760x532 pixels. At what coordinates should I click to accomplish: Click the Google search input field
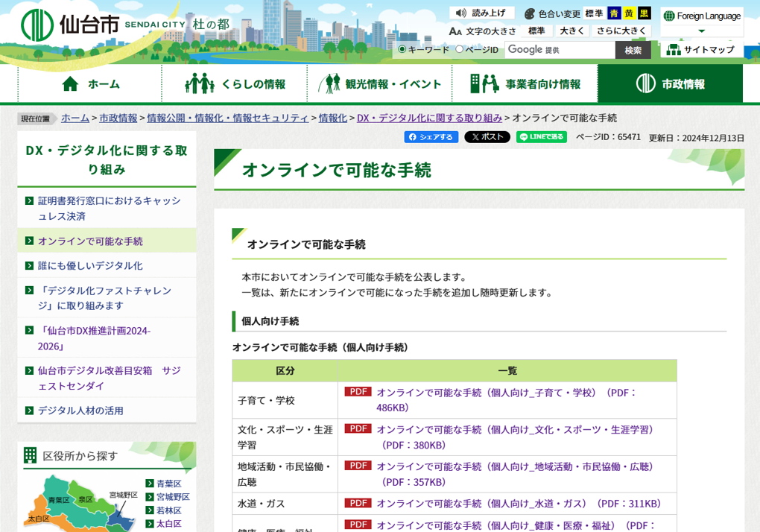pos(560,50)
